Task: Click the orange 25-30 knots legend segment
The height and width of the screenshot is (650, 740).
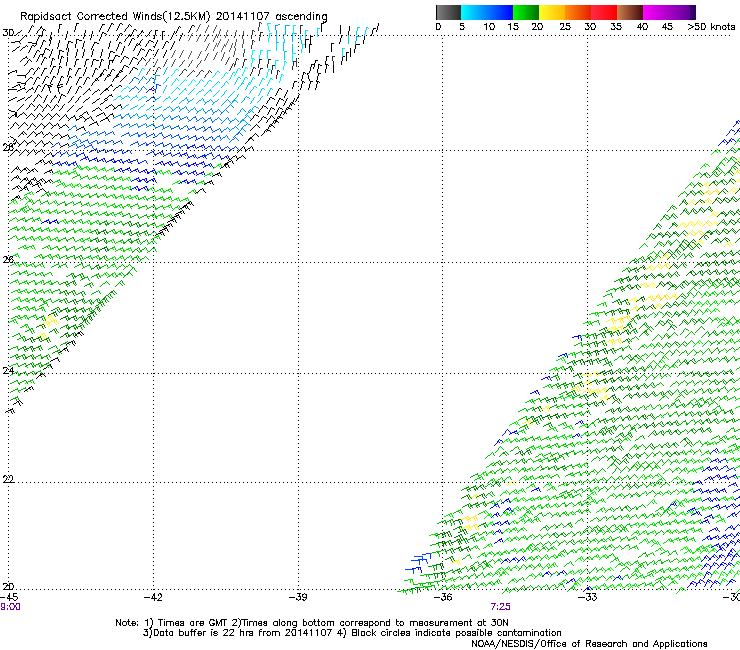Action: click(x=578, y=12)
